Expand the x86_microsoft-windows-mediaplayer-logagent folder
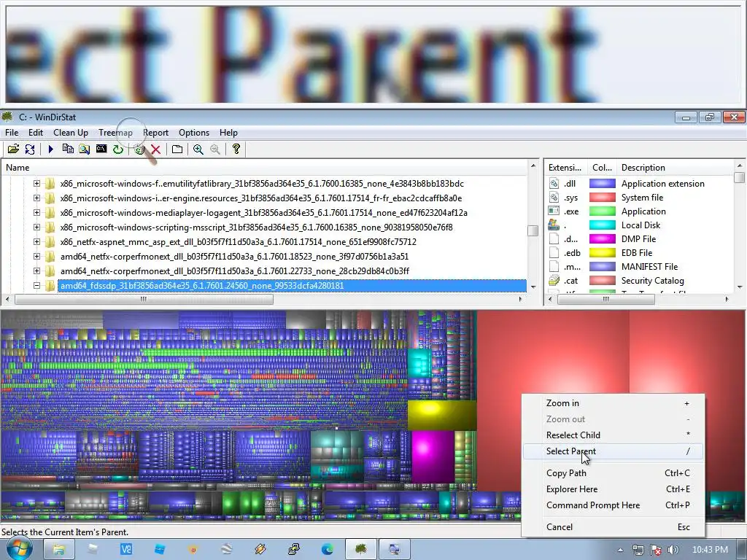Image resolution: width=747 pixels, height=560 pixels. click(x=36, y=212)
